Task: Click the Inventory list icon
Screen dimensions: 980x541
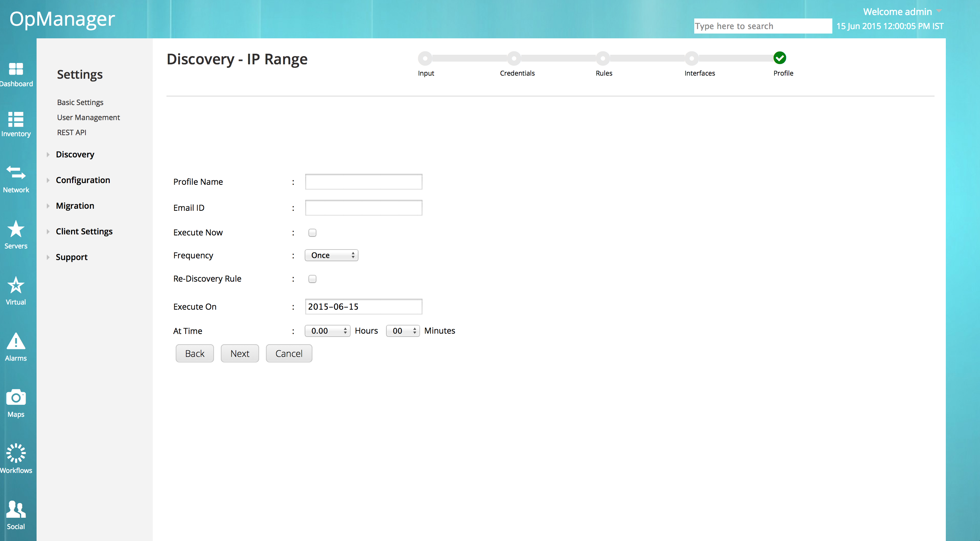Action: coord(16,119)
